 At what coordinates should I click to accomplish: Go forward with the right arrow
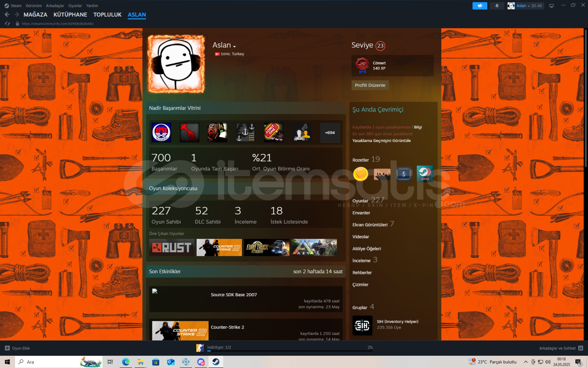click(x=17, y=15)
